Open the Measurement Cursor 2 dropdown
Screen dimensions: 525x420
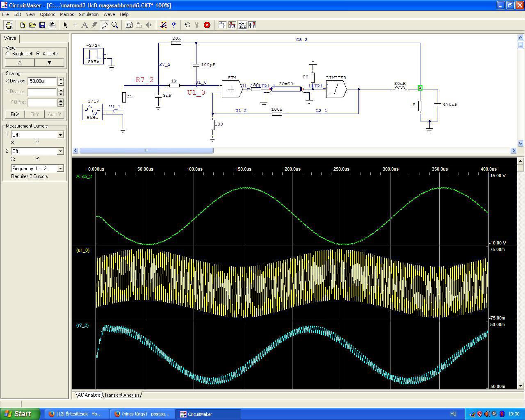(x=60, y=151)
